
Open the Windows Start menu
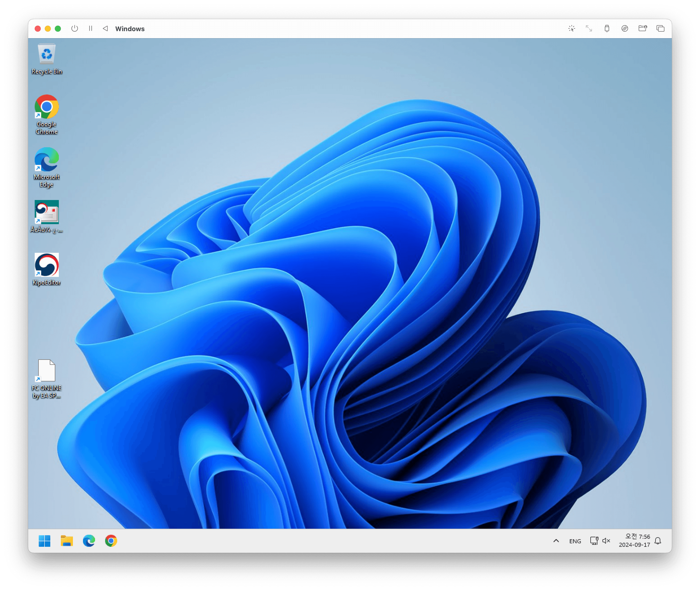pos(45,541)
